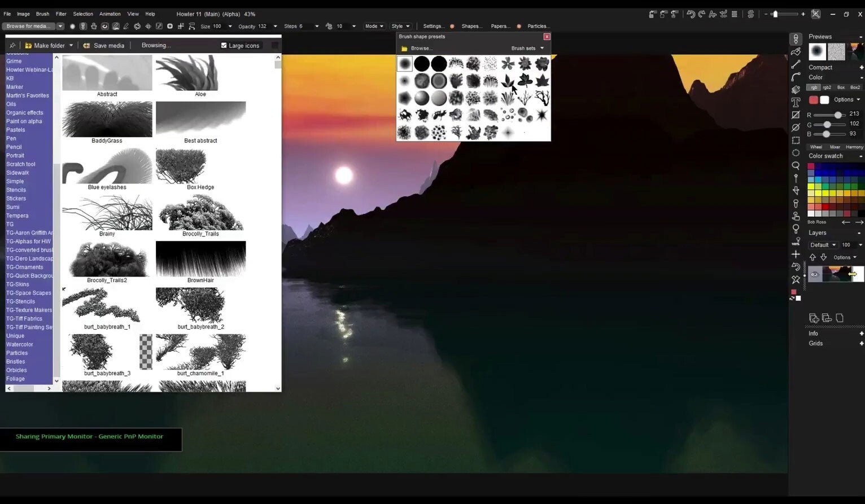Switch to the Harmony color tab
The width and height of the screenshot is (865, 504).
pyautogui.click(x=854, y=147)
